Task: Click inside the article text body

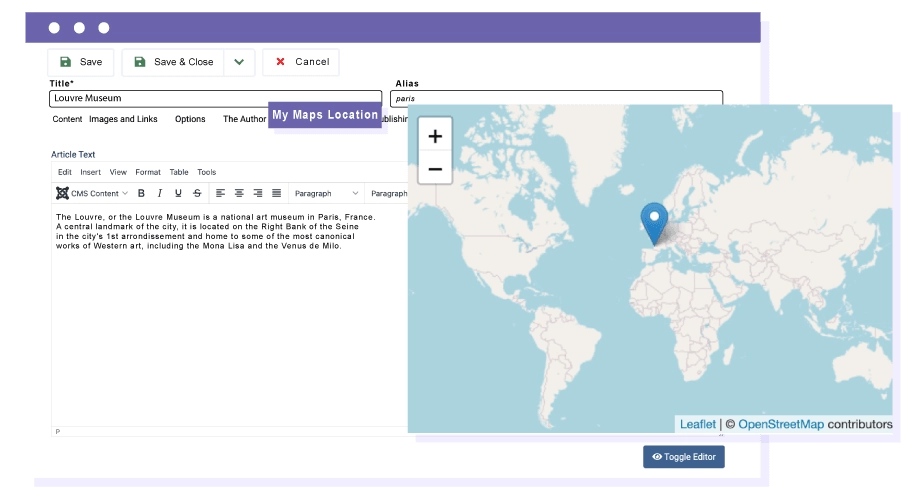Action: pos(229,317)
